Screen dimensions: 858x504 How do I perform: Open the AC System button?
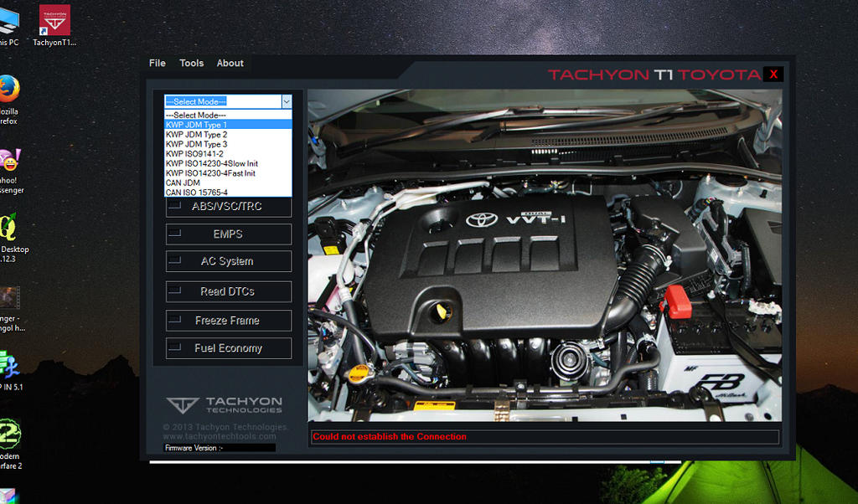[228, 261]
